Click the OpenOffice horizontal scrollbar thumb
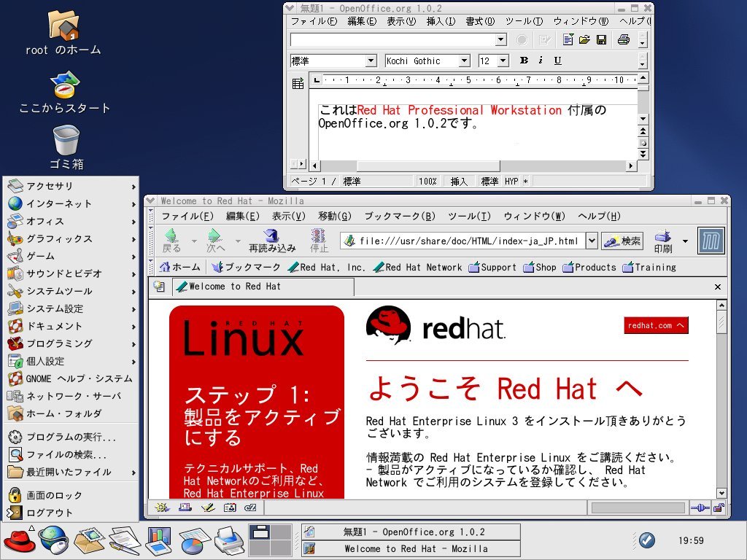The image size is (747, 560). click(x=428, y=166)
